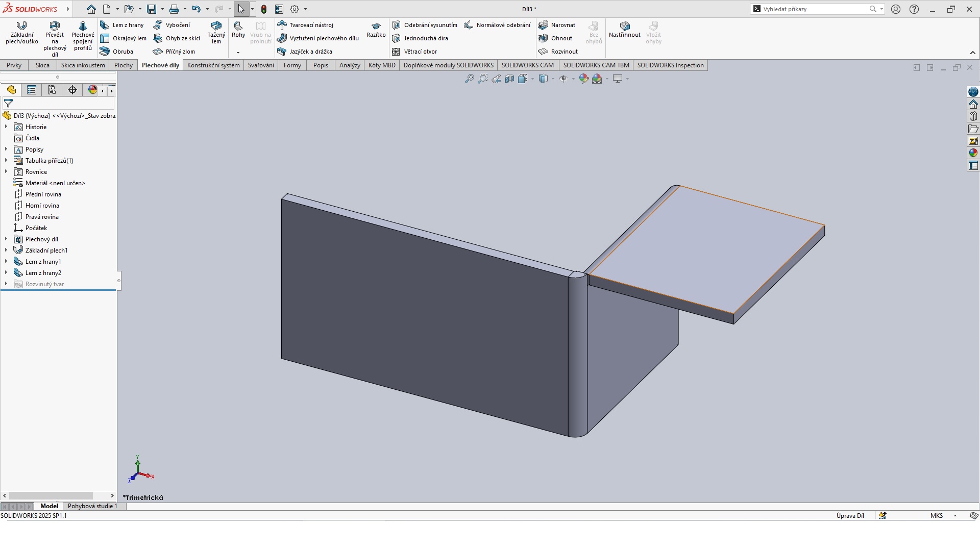The height and width of the screenshot is (551, 980).
Task: Select Vyztužení plechového dílu
Action: tap(318, 38)
